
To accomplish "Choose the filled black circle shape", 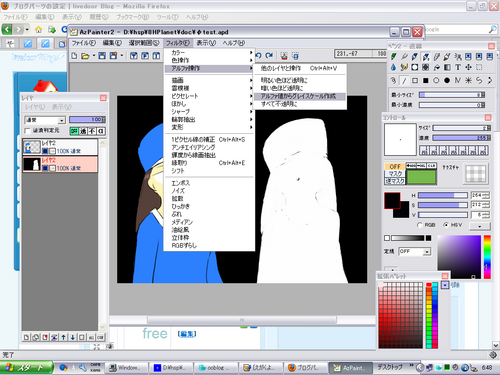I will [x=447, y=80].
